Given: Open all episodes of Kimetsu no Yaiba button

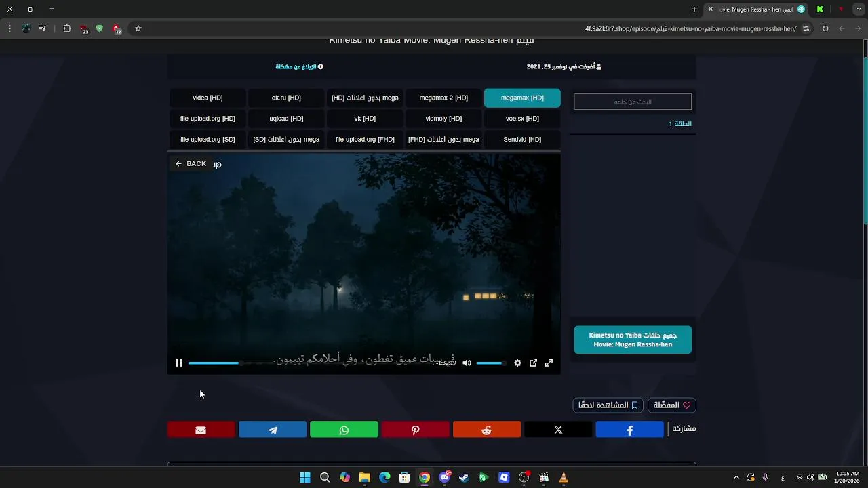Looking at the screenshot, I should 633,340.
